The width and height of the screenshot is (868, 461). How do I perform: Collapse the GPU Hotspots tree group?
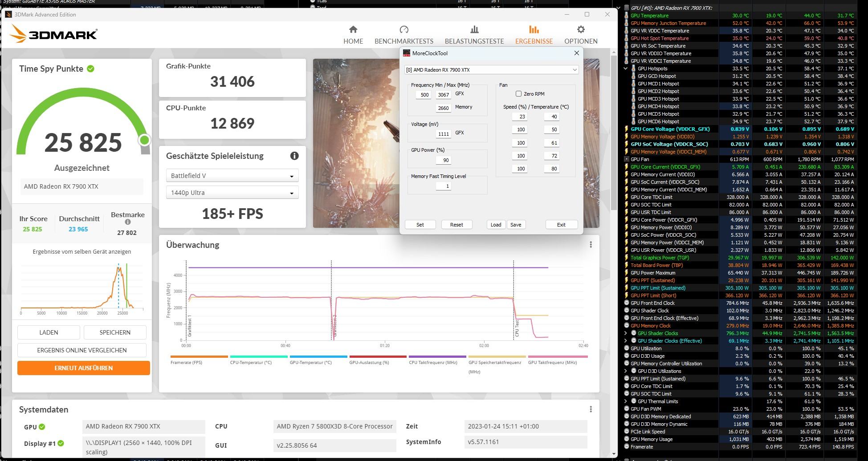625,69
